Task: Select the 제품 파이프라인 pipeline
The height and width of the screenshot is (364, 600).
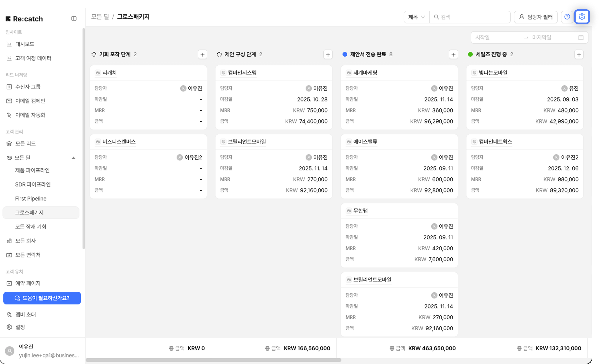Action: 32,170
